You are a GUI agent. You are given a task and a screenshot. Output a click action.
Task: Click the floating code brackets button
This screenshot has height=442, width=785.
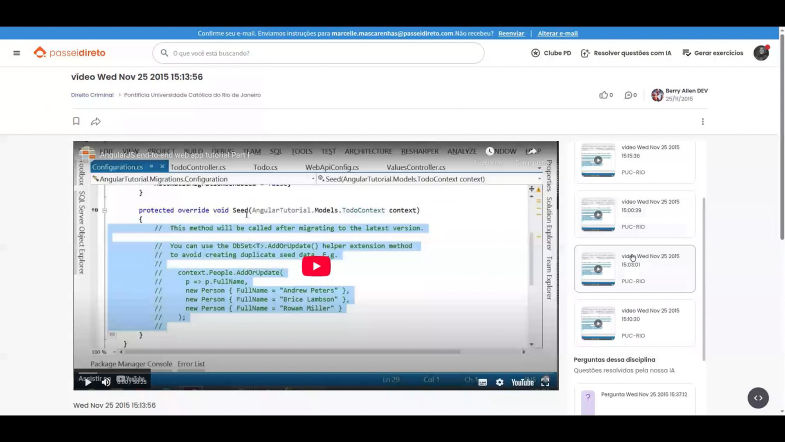pos(758,397)
